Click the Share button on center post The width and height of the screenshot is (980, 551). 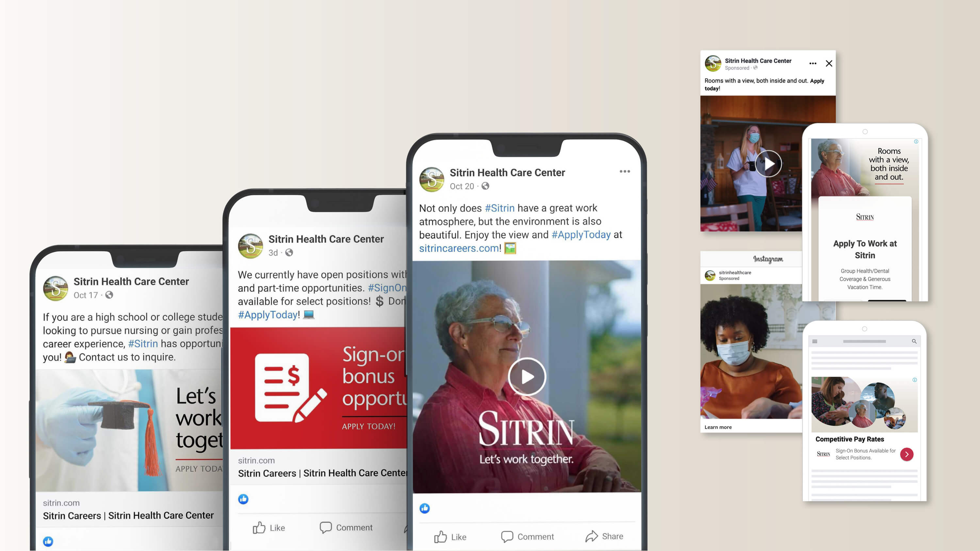604,536
